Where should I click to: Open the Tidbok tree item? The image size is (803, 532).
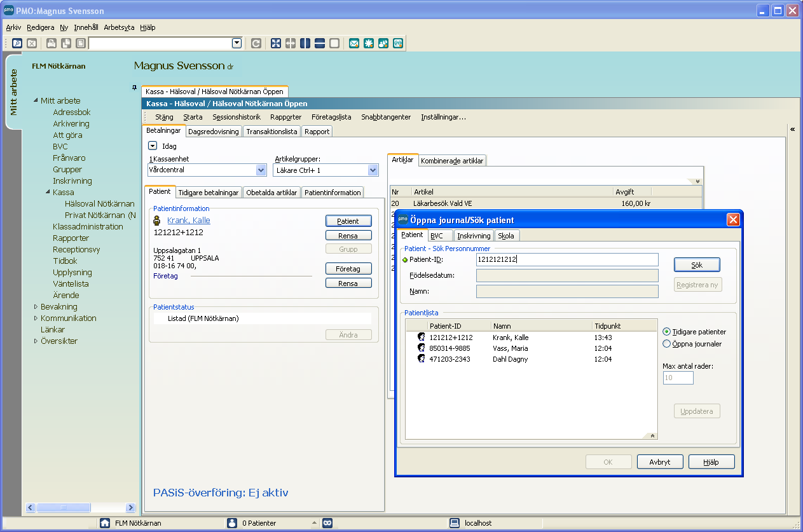point(65,261)
